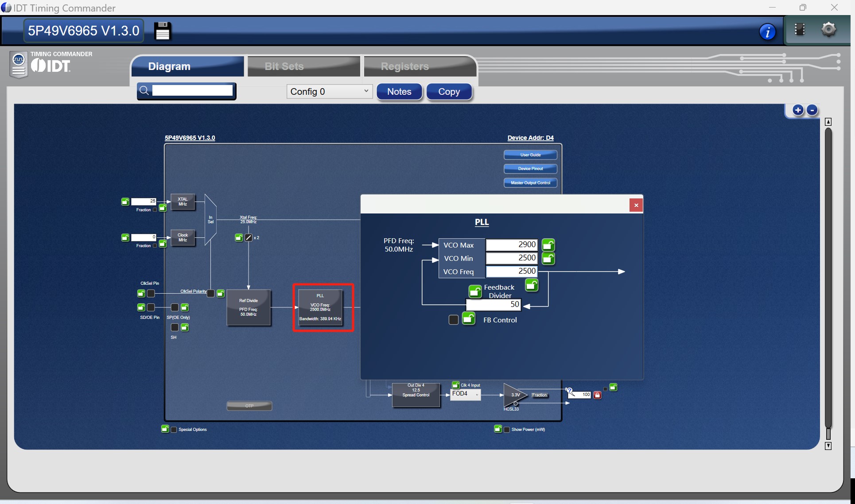The image size is (855, 504).
Task: Open the blue info icon in the header
Action: [767, 31]
